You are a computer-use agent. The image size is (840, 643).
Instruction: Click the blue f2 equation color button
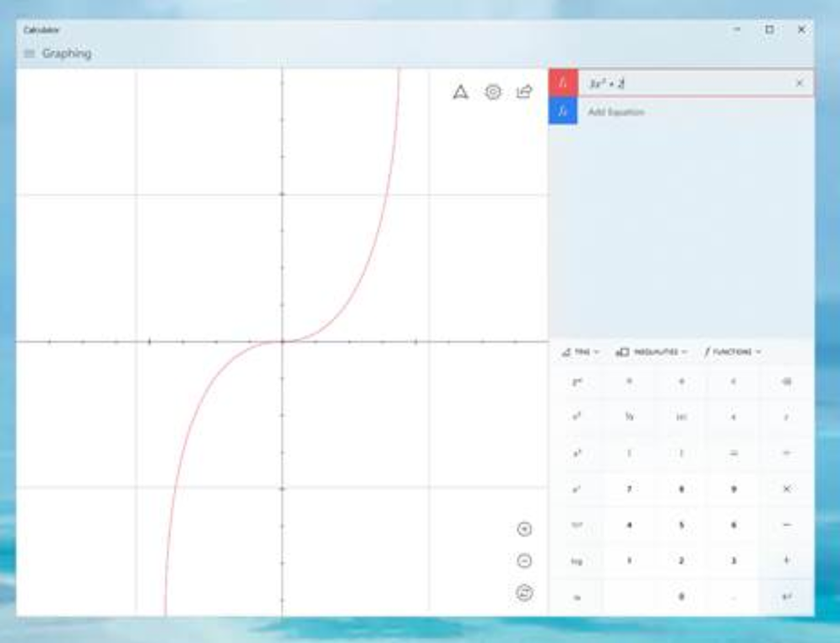(563, 111)
